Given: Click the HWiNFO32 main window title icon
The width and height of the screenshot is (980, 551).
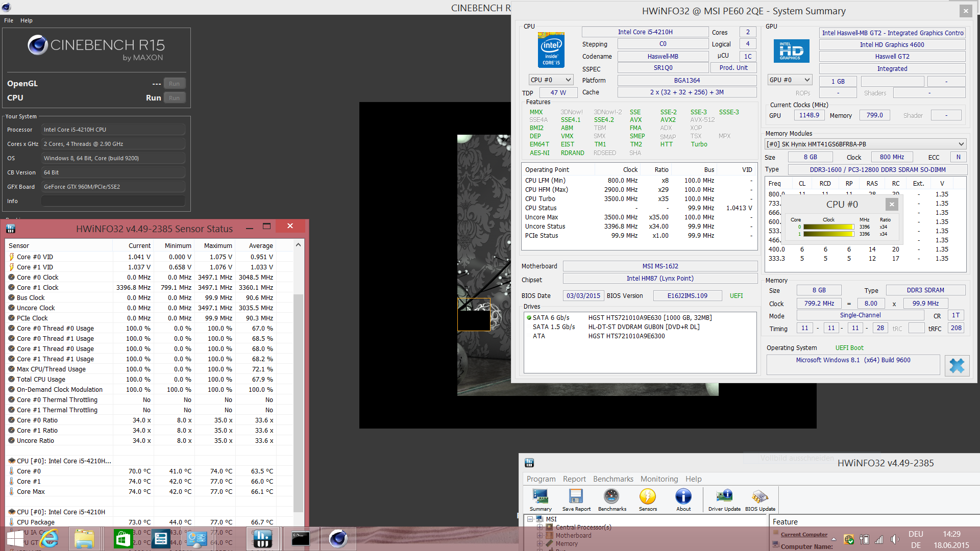Looking at the screenshot, I should click(529, 463).
